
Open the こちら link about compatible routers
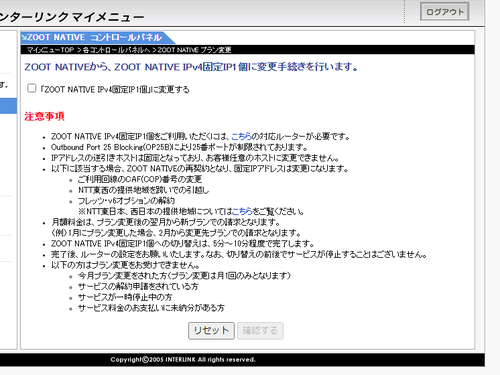tap(241, 136)
